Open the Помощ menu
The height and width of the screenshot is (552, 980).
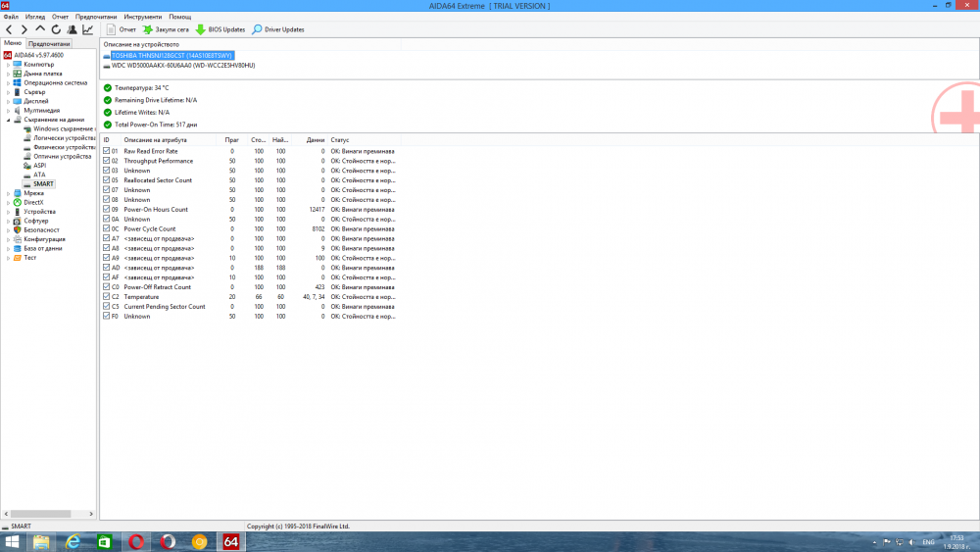point(180,17)
